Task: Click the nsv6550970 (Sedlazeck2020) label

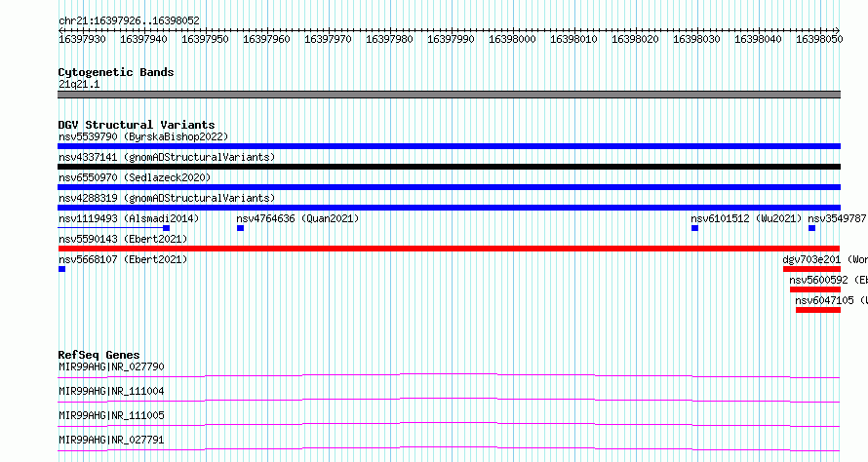Action: [135, 177]
